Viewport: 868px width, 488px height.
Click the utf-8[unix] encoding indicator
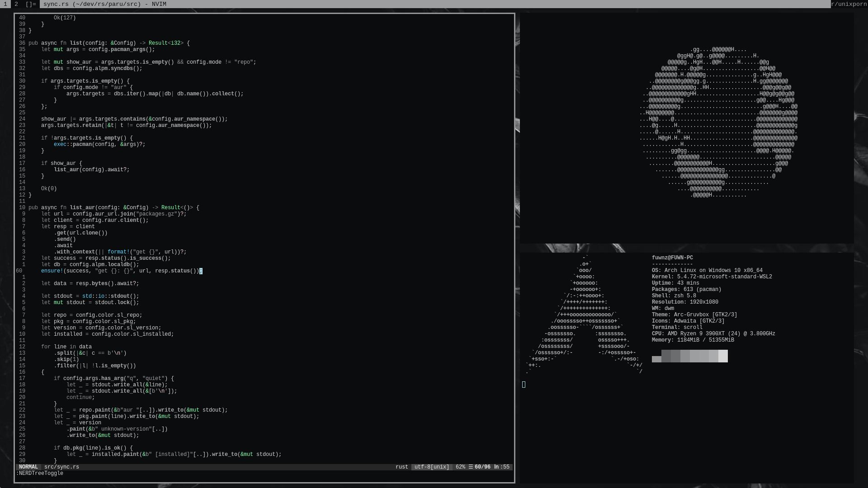pyautogui.click(x=431, y=467)
